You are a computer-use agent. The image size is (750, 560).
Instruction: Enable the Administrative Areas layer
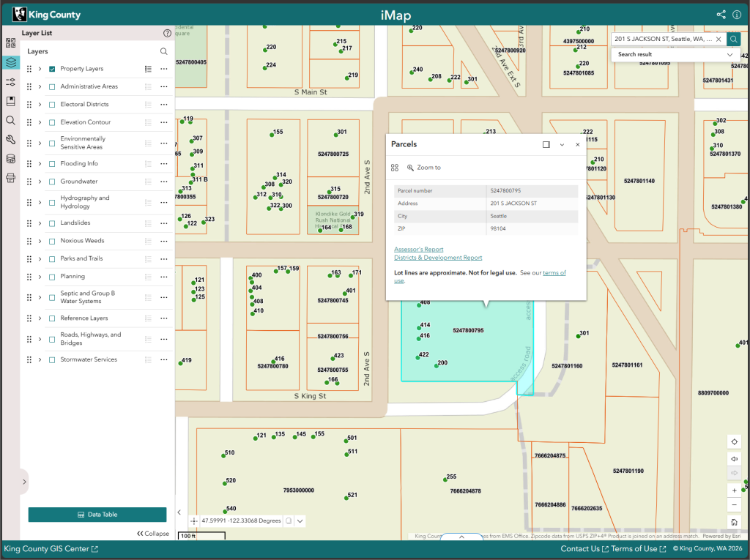[x=52, y=86]
